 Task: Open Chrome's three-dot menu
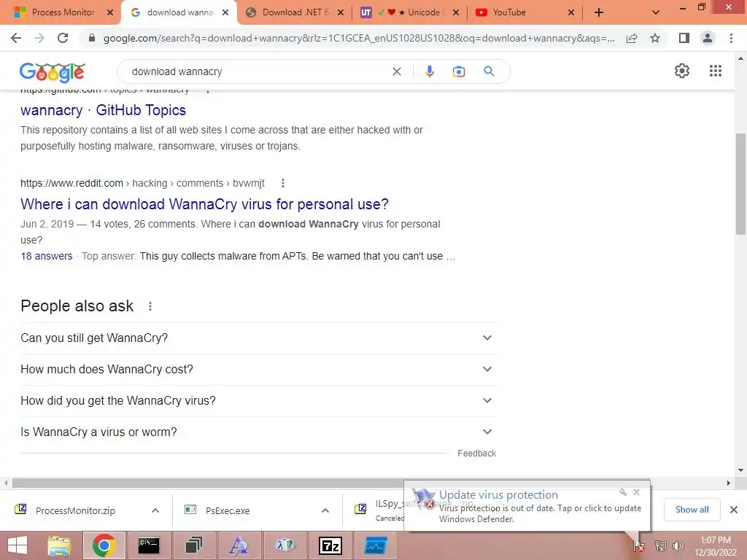[x=731, y=38]
